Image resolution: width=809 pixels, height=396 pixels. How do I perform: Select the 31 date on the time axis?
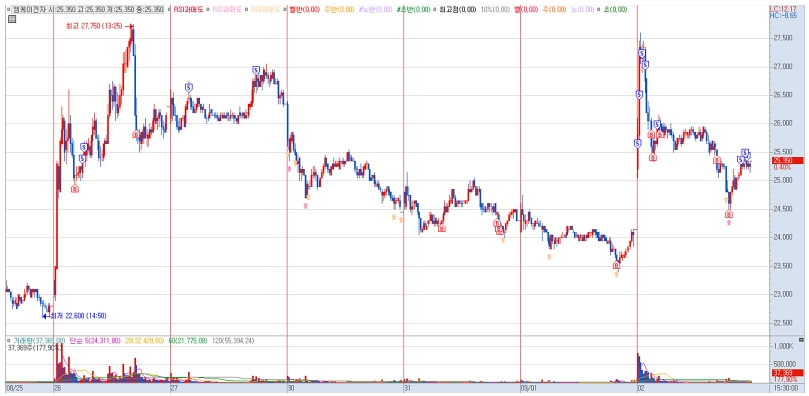[408, 387]
